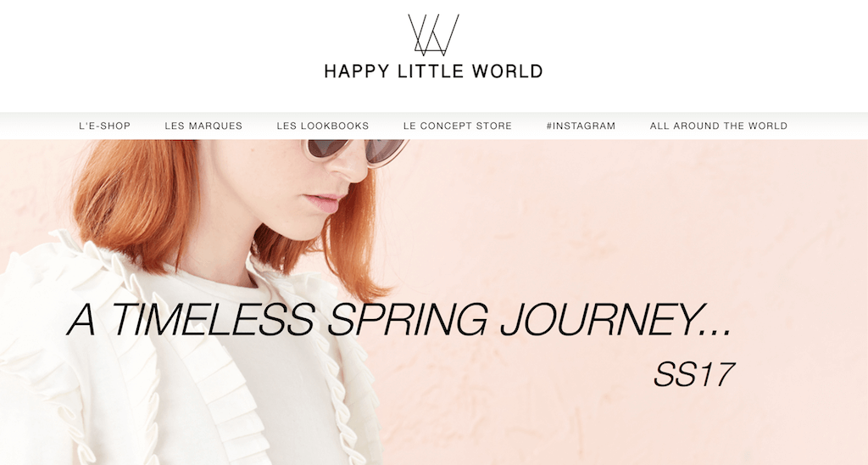Viewport: 868px width, 465px height.
Task: Go to LES MARQUES brands page
Action: tap(203, 126)
